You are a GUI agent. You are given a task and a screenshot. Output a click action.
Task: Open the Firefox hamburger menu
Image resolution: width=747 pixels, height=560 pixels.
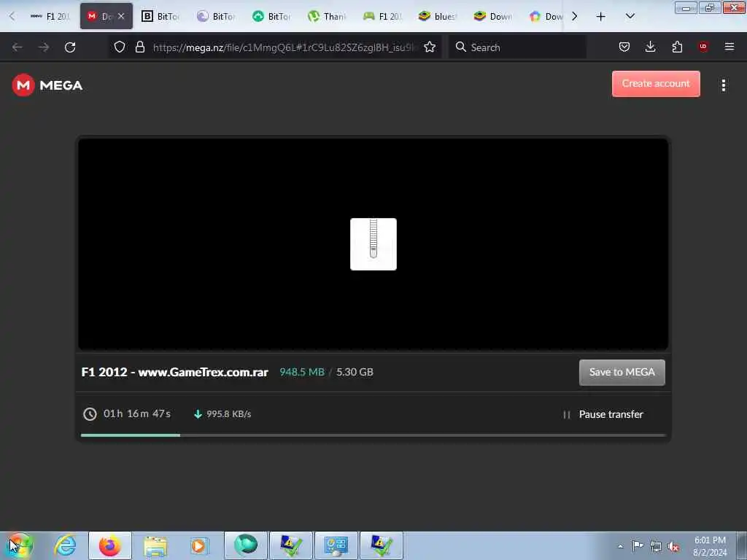point(729,47)
